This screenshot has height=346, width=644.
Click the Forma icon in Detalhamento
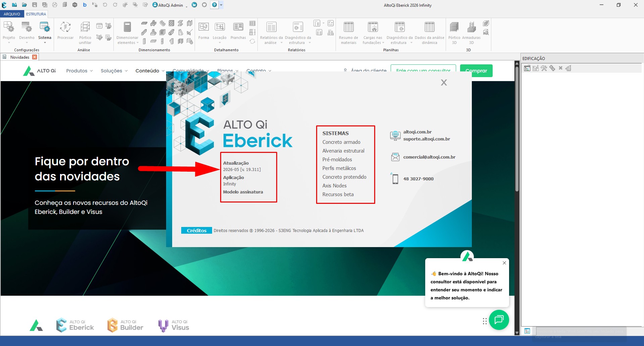pos(203,31)
